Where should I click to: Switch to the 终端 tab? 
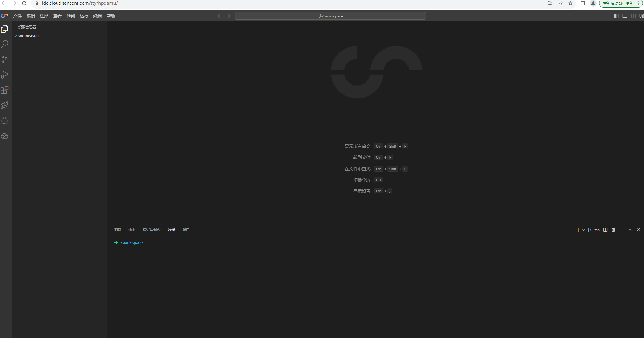171,230
